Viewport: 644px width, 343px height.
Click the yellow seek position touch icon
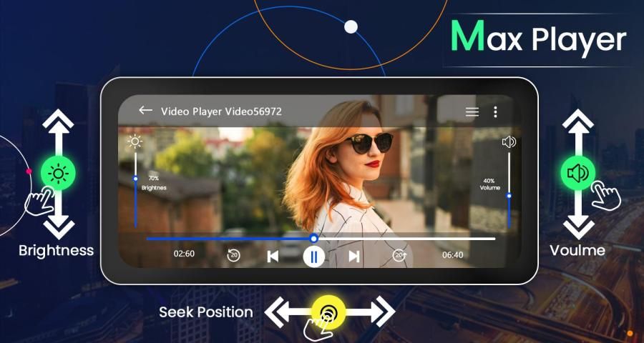(x=329, y=312)
